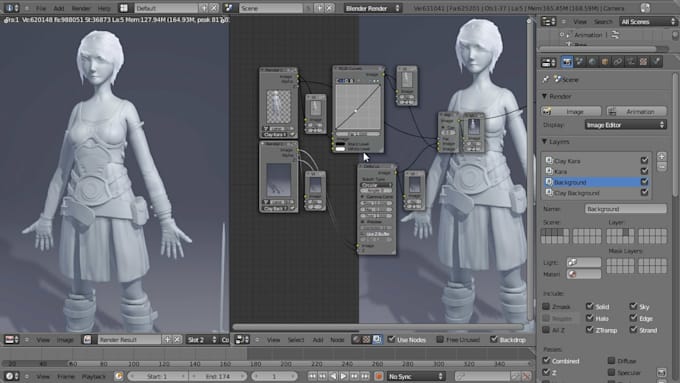This screenshot has width=680, height=383.
Task: Click the play animation button
Action: 343,376
